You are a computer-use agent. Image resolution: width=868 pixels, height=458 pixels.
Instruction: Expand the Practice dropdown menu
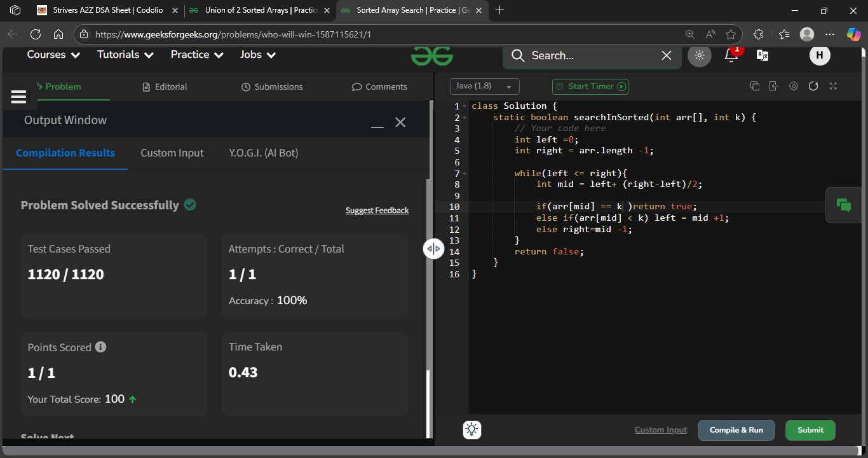(198, 55)
